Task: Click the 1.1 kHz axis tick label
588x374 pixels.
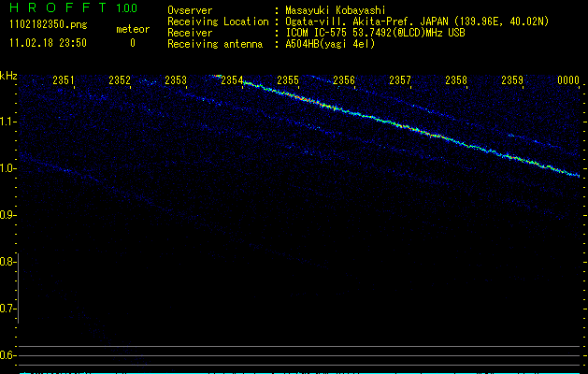Action: point(8,122)
